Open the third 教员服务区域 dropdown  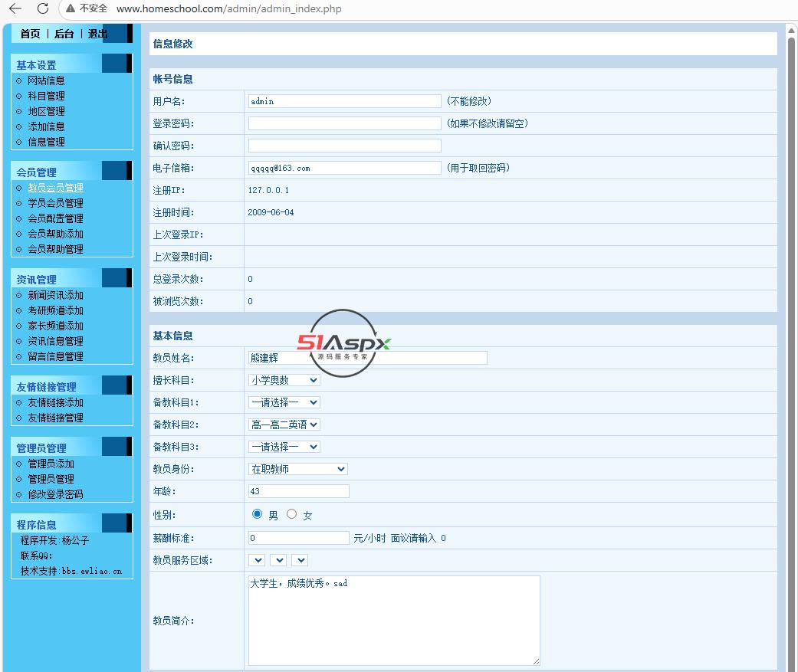point(300,560)
